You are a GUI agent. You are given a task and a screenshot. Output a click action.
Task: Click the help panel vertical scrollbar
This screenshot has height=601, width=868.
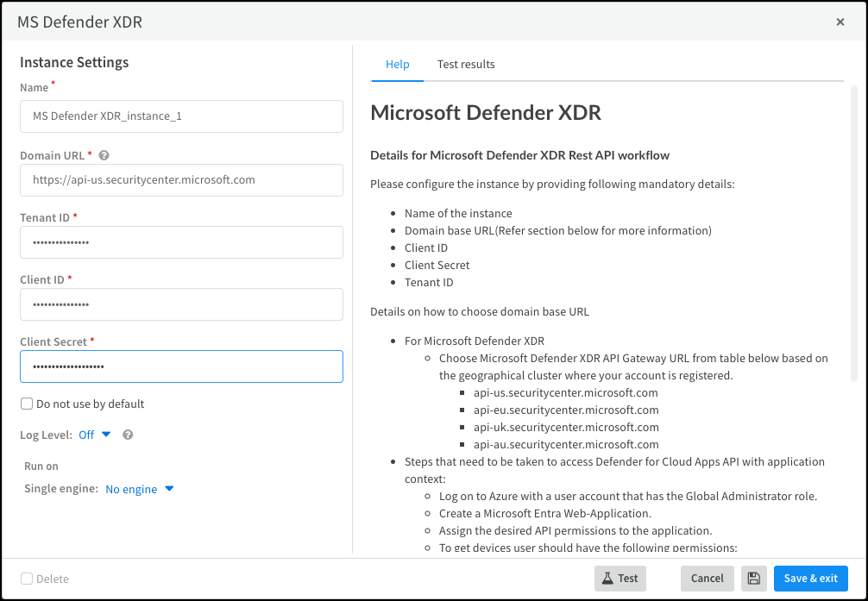coord(854,233)
